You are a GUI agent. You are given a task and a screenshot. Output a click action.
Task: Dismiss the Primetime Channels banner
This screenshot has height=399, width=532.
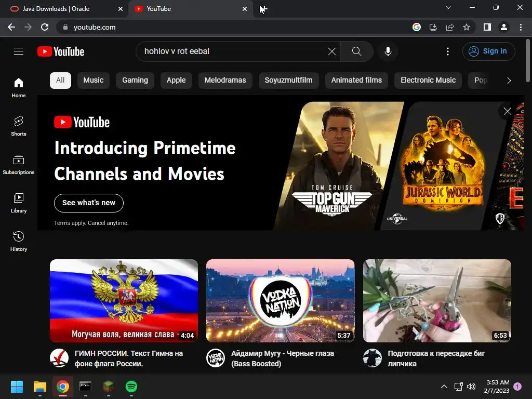tap(507, 111)
